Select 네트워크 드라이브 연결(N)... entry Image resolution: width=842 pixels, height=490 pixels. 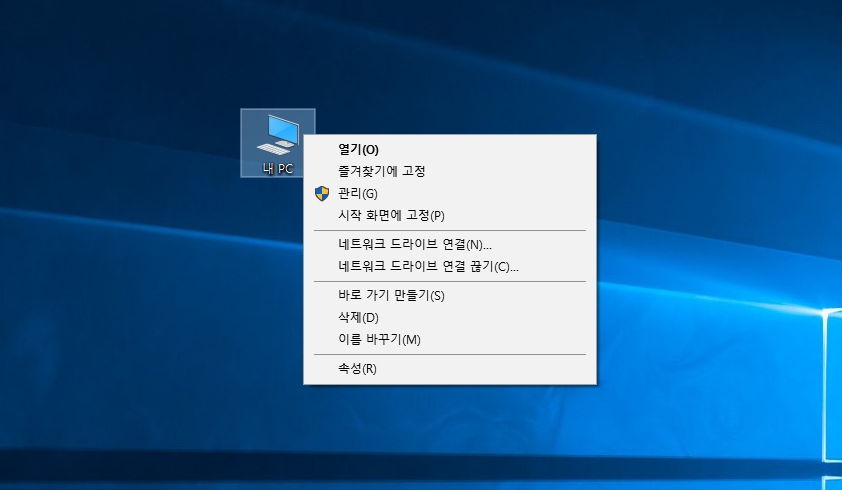point(450,244)
